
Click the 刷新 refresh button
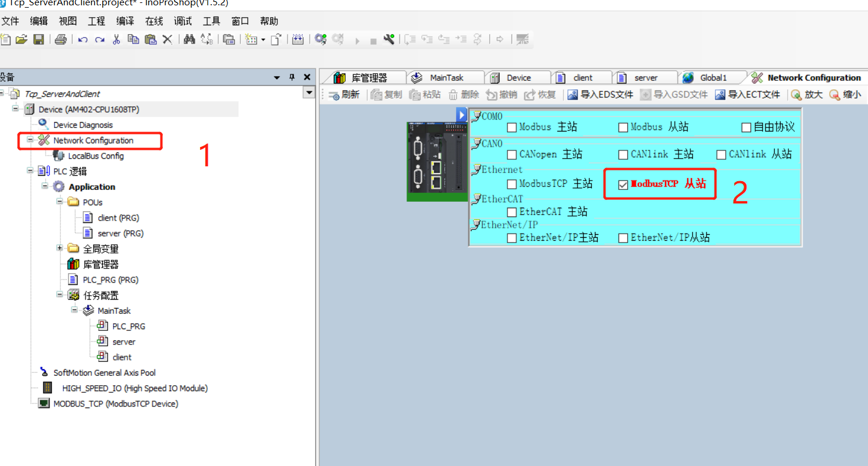344,94
